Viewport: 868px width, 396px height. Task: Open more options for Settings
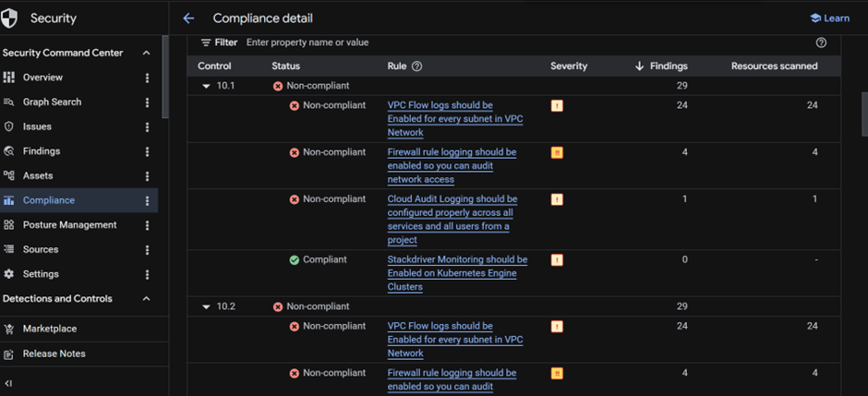[147, 274]
